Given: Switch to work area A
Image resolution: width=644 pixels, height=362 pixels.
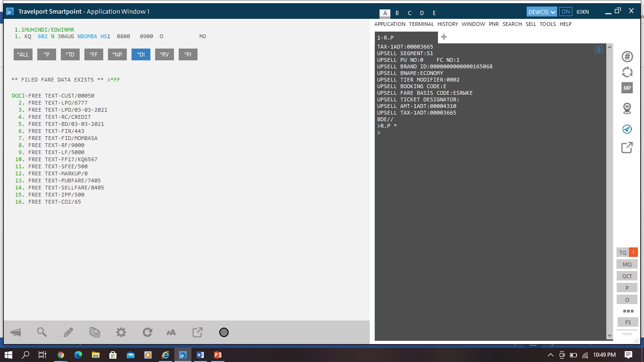Looking at the screenshot, I should (385, 13).
